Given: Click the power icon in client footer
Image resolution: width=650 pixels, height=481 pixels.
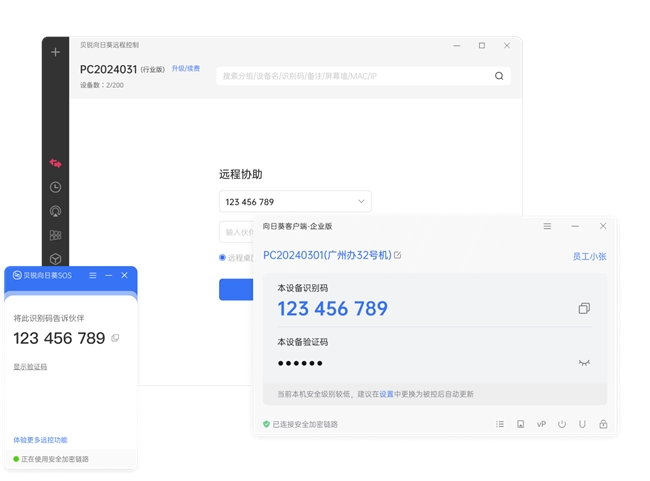Looking at the screenshot, I should click(x=562, y=424).
